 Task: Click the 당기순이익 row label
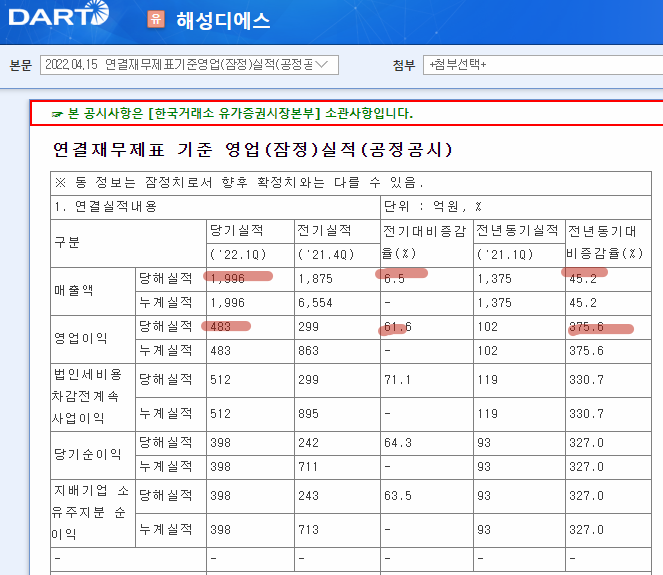88,455
